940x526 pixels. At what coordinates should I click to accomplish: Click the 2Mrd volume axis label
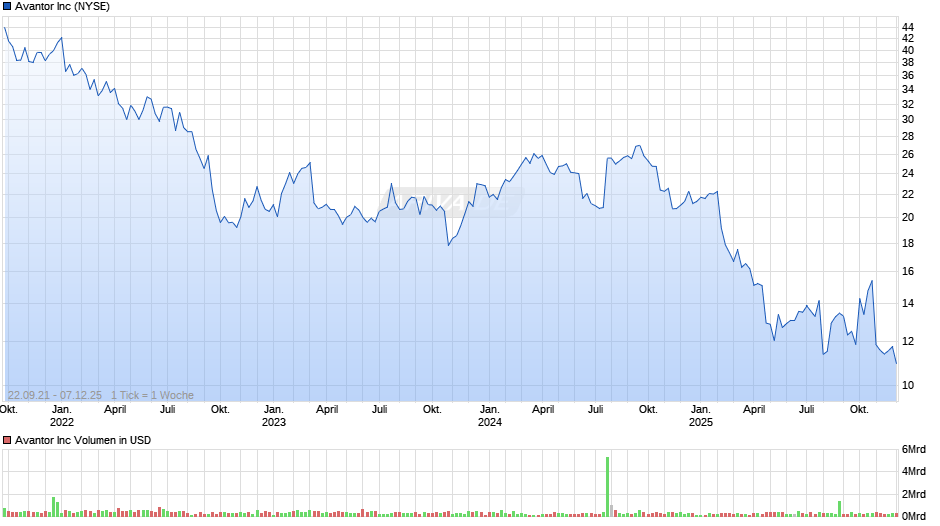(914, 494)
